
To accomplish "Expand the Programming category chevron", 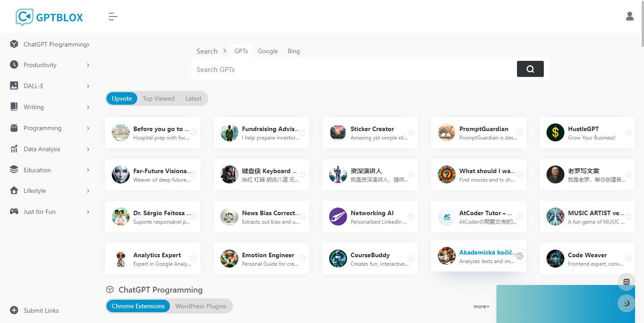I will pyautogui.click(x=88, y=128).
